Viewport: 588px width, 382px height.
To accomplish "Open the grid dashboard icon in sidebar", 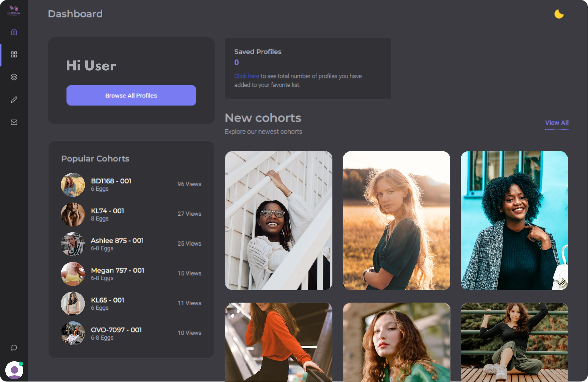I will [14, 54].
